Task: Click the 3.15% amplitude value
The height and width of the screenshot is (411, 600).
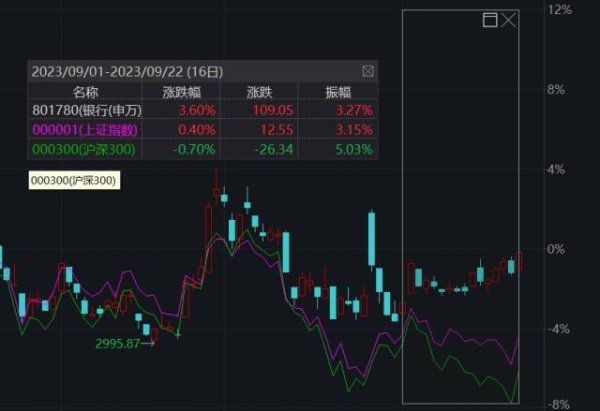Action: click(354, 130)
